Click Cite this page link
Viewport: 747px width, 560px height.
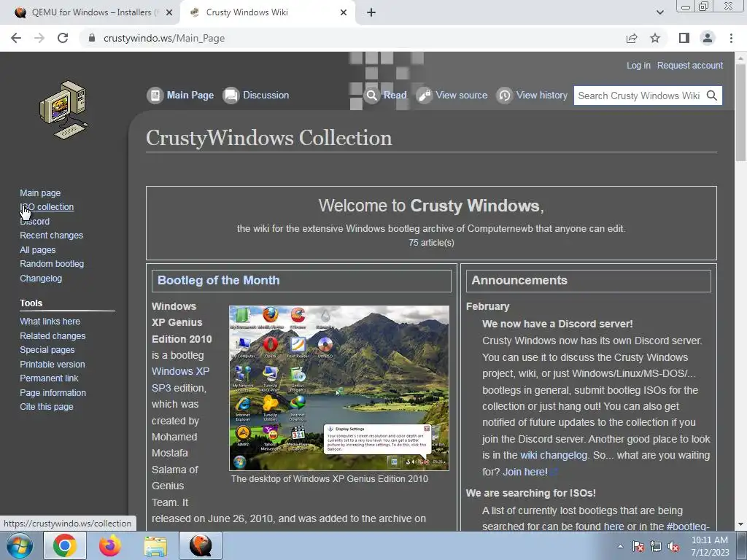click(x=47, y=407)
